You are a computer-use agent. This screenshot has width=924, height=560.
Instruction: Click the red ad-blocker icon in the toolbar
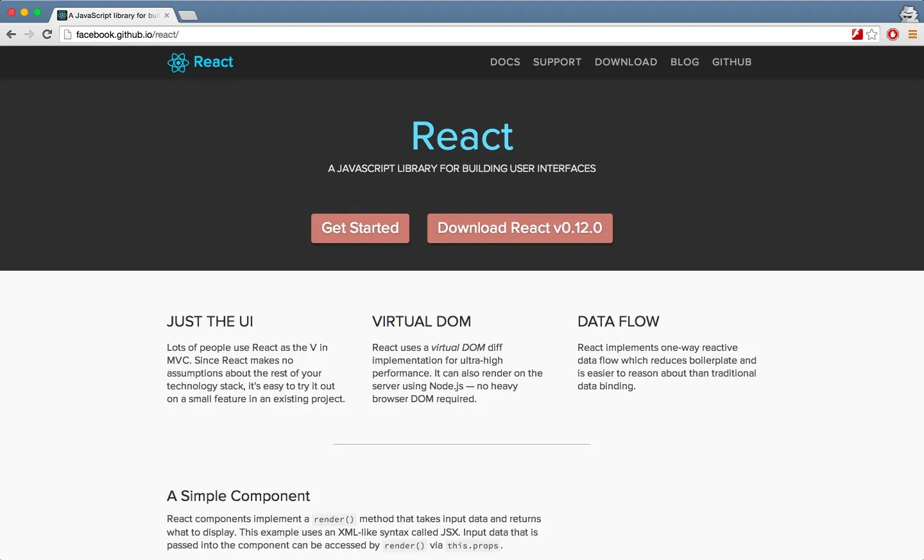(893, 34)
